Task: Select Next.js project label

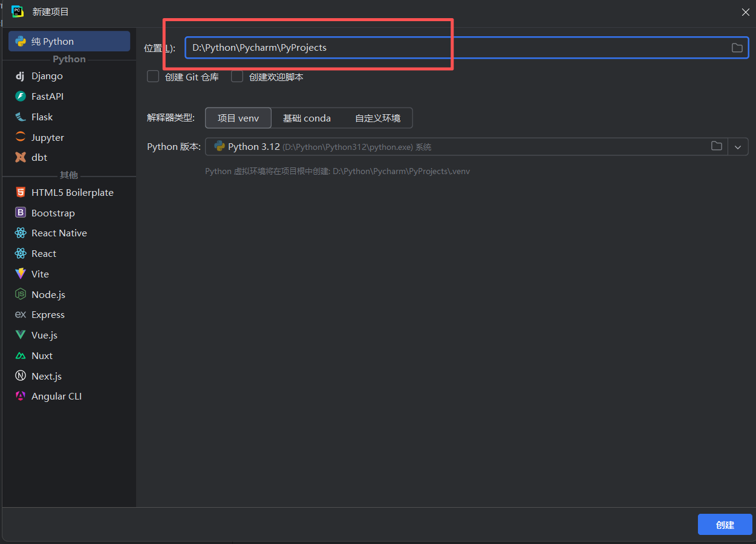Action: pos(47,376)
